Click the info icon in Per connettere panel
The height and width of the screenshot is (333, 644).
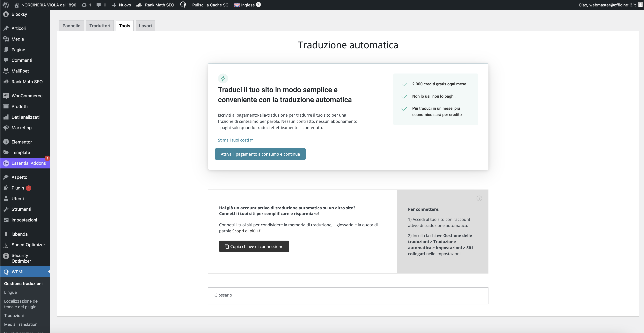pyautogui.click(x=479, y=198)
